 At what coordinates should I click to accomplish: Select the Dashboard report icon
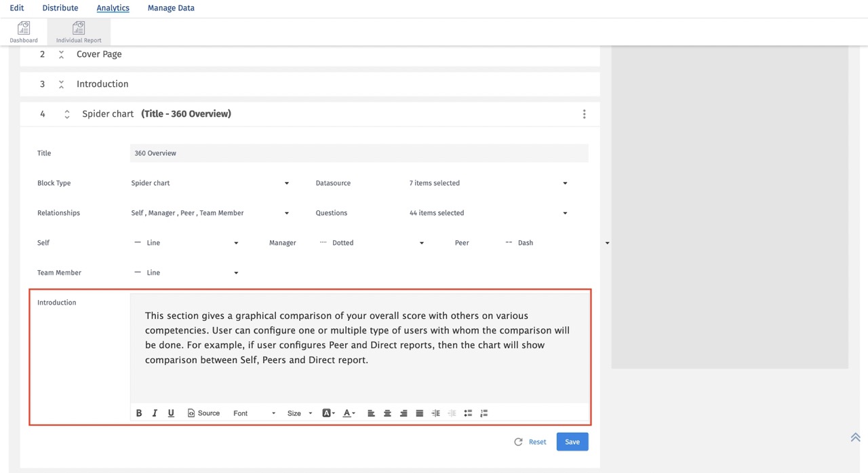[23, 31]
